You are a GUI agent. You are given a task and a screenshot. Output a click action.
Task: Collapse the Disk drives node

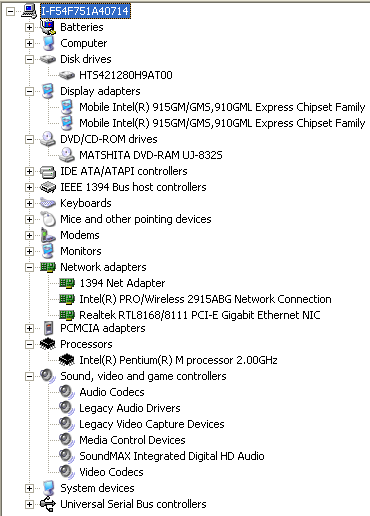(x=29, y=59)
